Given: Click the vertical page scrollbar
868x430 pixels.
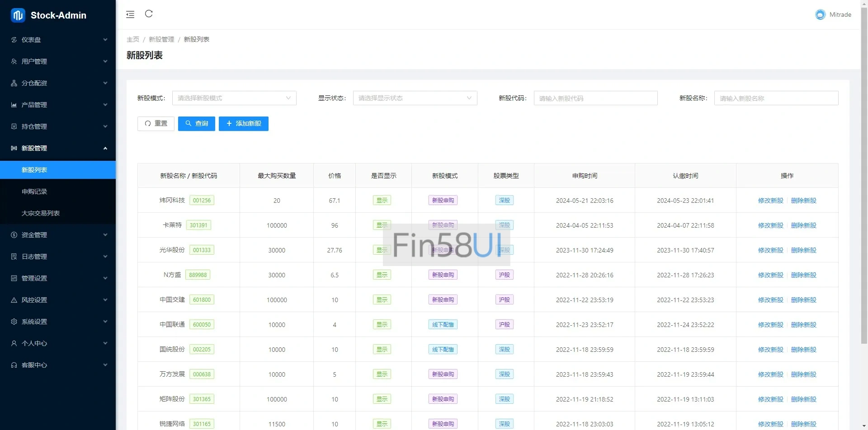Looking at the screenshot, I should 864,181.
